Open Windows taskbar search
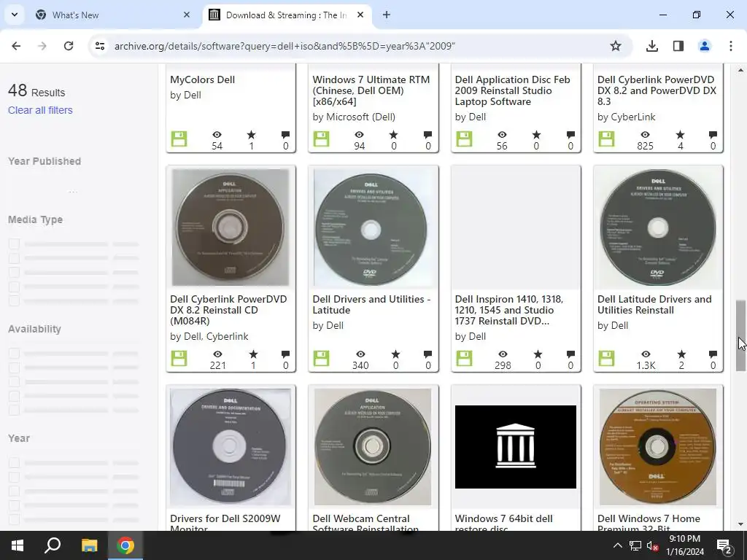 53,545
